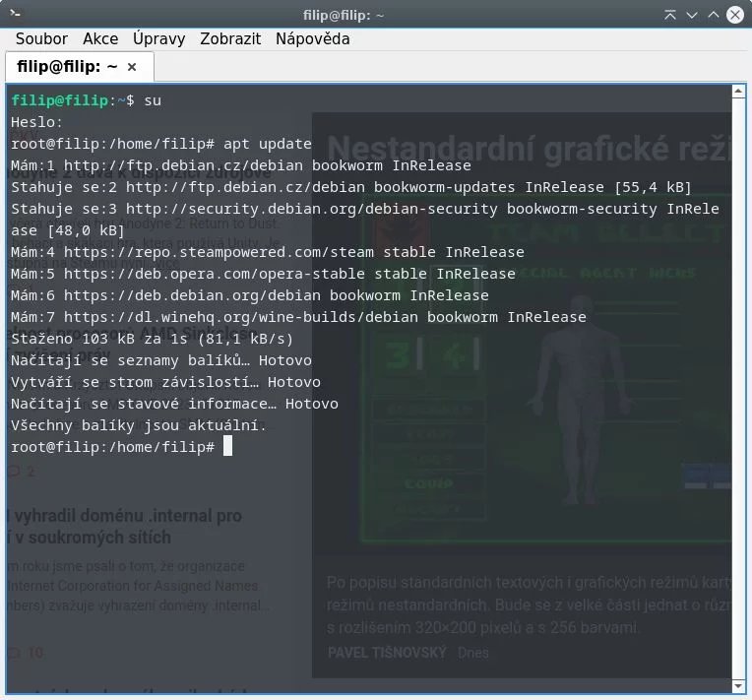This screenshot has width=752, height=700.
Task: Click the 'dl.winehq.org/wine-builds/debian' line
Action: point(298,317)
